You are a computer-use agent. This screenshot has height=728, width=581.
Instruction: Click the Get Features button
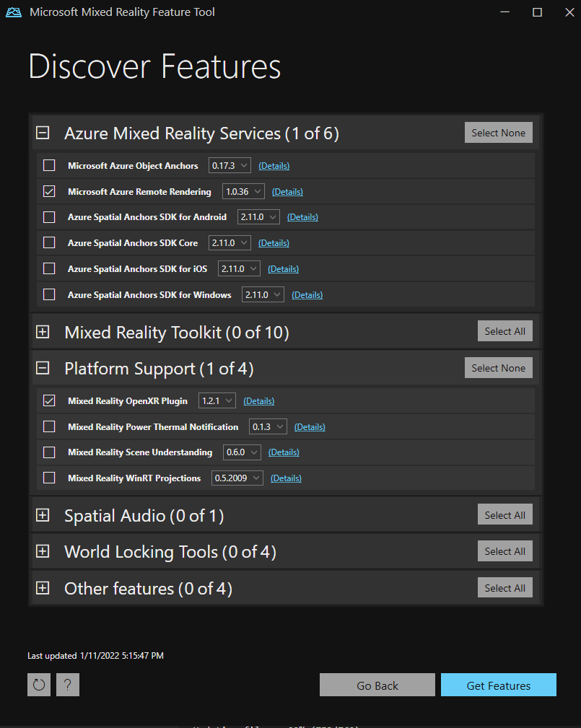coord(498,684)
